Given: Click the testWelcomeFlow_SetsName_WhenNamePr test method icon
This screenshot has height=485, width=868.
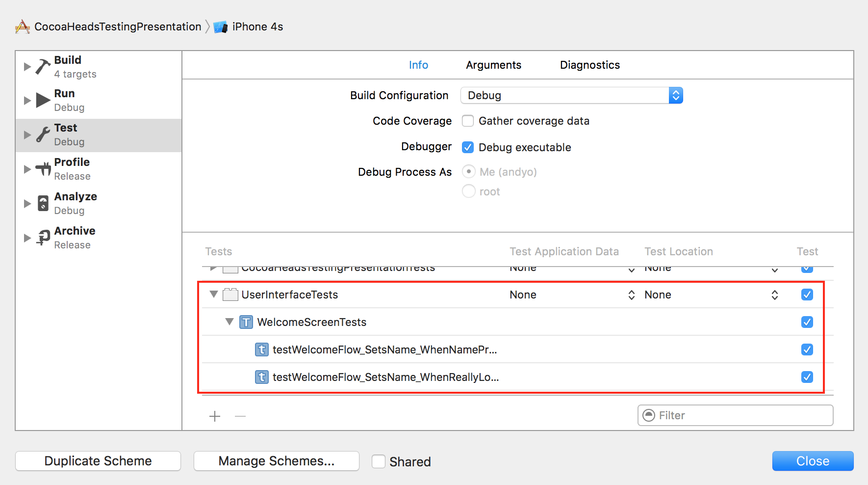Looking at the screenshot, I should [x=262, y=350].
